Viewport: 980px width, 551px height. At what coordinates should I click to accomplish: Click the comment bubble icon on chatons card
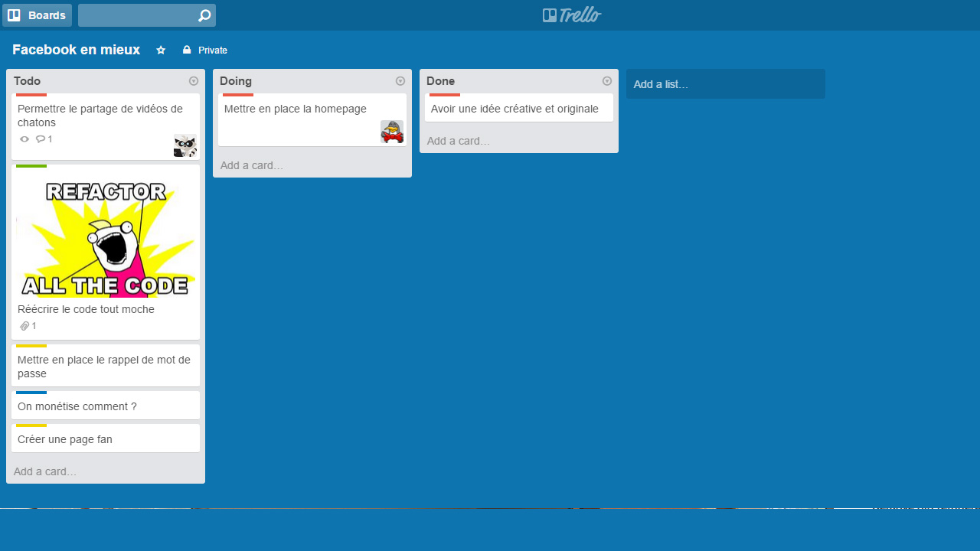point(41,139)
